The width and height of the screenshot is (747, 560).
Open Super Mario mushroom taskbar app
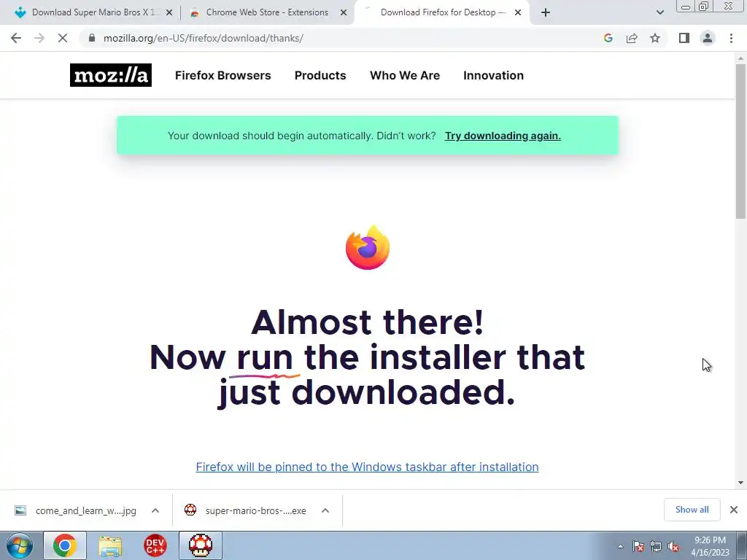coord(201,545)
